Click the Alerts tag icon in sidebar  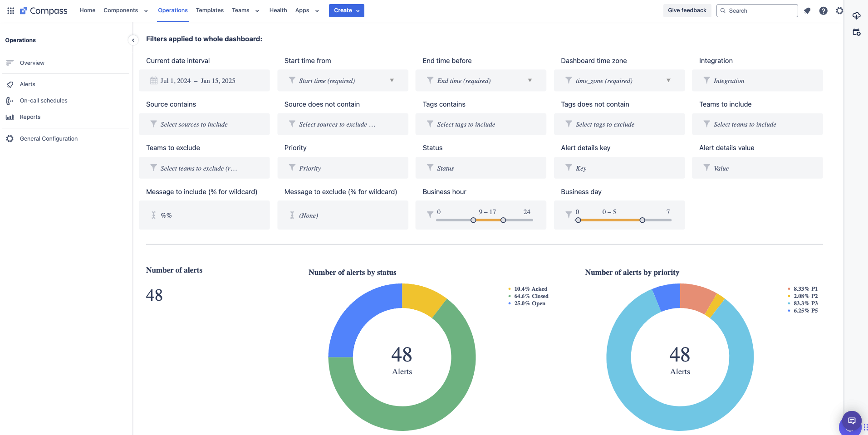[10, 84]
